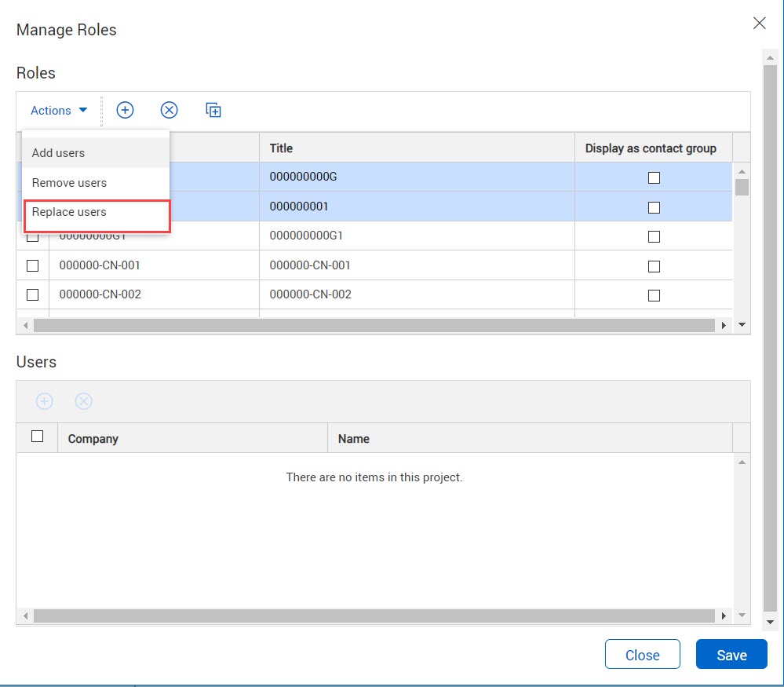Check the row checkbox for 000000-CN-001

pos(33,265)
